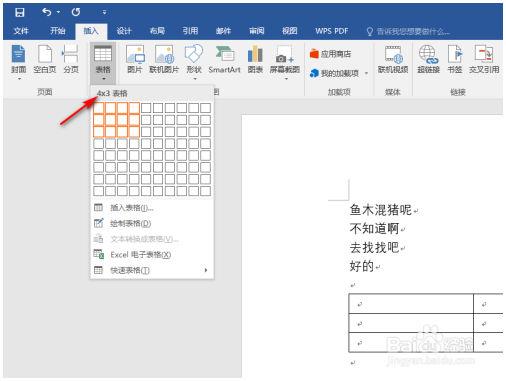Open 我的加载项 add-ins
This screenshot has width=506, height=381.
click(334, 73)
